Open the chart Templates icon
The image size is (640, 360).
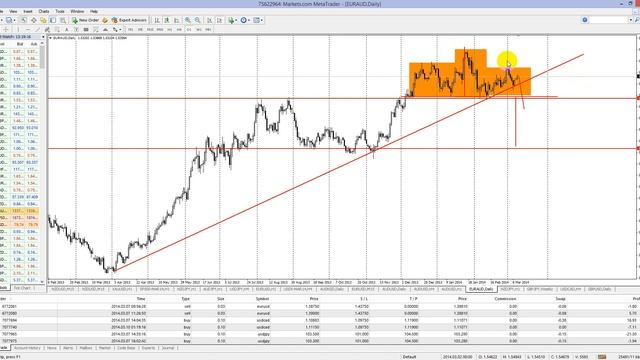(x=256, y=20)
